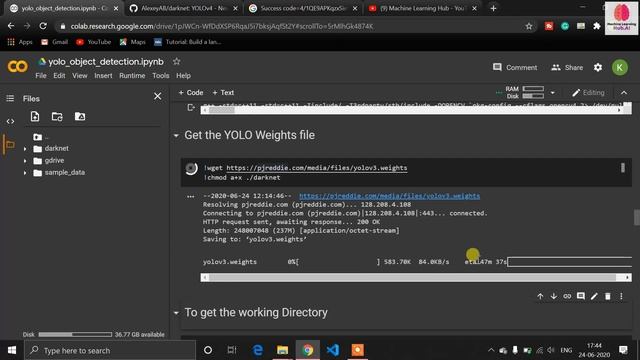
Task: Go up to the parent folder
Action: click(x=38, y=137)
